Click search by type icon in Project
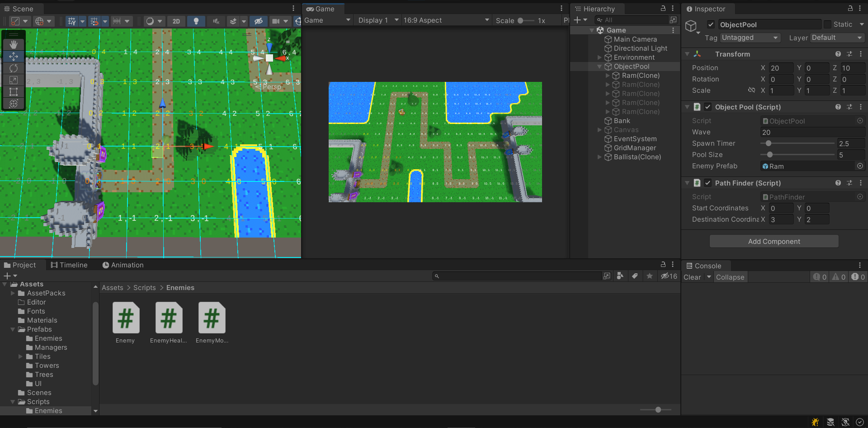868x428 pixels. tap(620, 276)
